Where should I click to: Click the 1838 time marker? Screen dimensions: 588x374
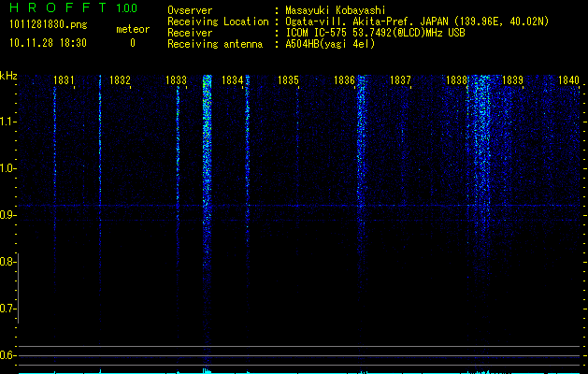[456, 80]
